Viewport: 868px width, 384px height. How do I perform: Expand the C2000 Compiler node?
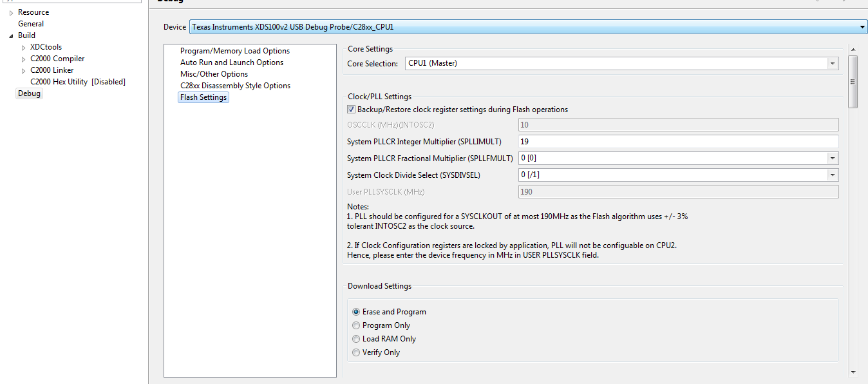pos(24,59)
